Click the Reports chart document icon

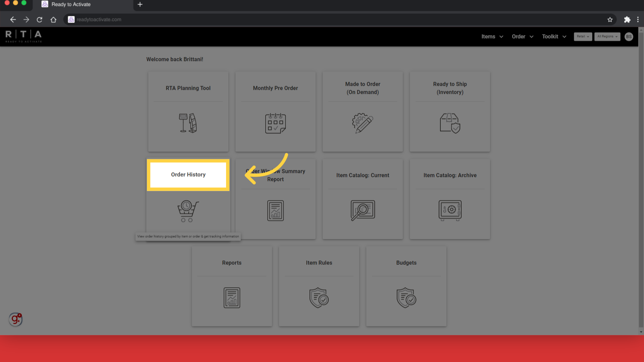click(232, 298)
